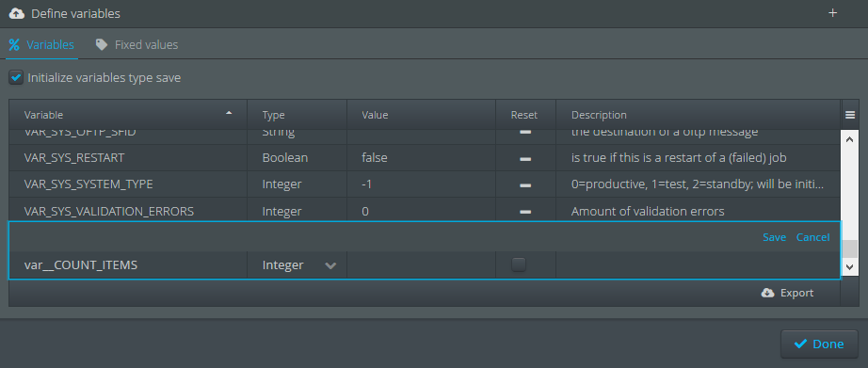Check the Reset box for var__COUNT_ITEMS
The image size is (868, 368).
click(519, 264)
